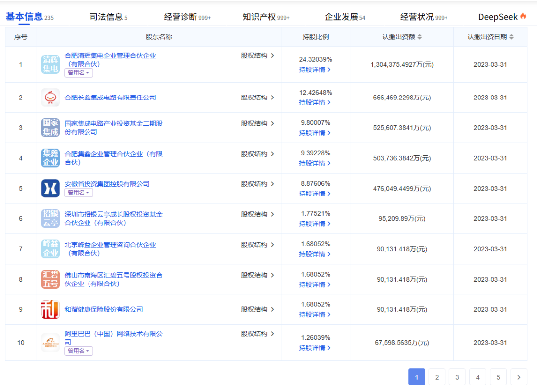Click the 峰益企业 logo icon
Viewport: 537px width, 392px height.
pos(50,249)
